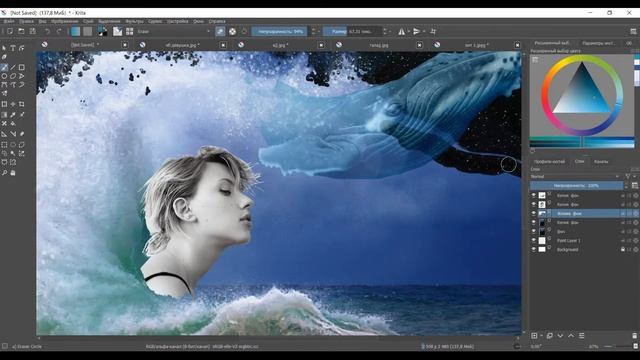Select the Polygon tool
Screen dimensions: 640x360
(13, 76)
